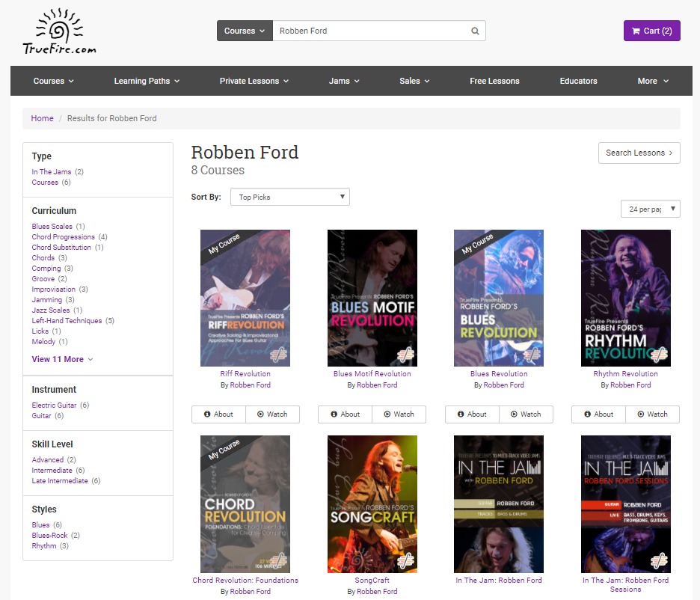Open the Chord Revolution: Foundations cover
700x600 pixels.
click(x=245, y=504)
